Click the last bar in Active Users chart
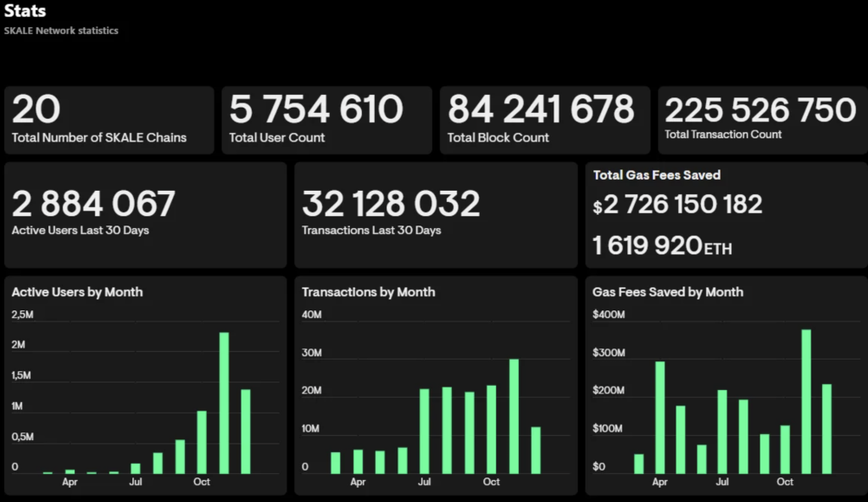The width and height of the screenshot is (868, 502). click(246, 432)
